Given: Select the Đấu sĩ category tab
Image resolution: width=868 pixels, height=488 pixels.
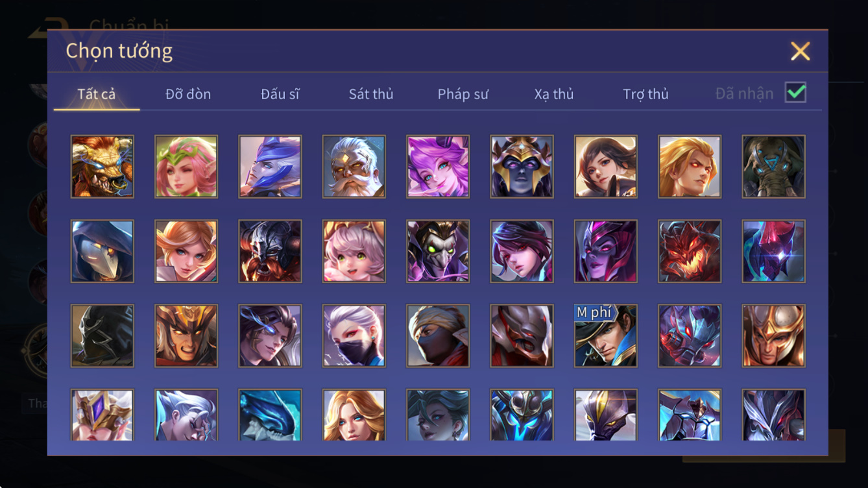Looking at the screenshot, I should (280, 94).
